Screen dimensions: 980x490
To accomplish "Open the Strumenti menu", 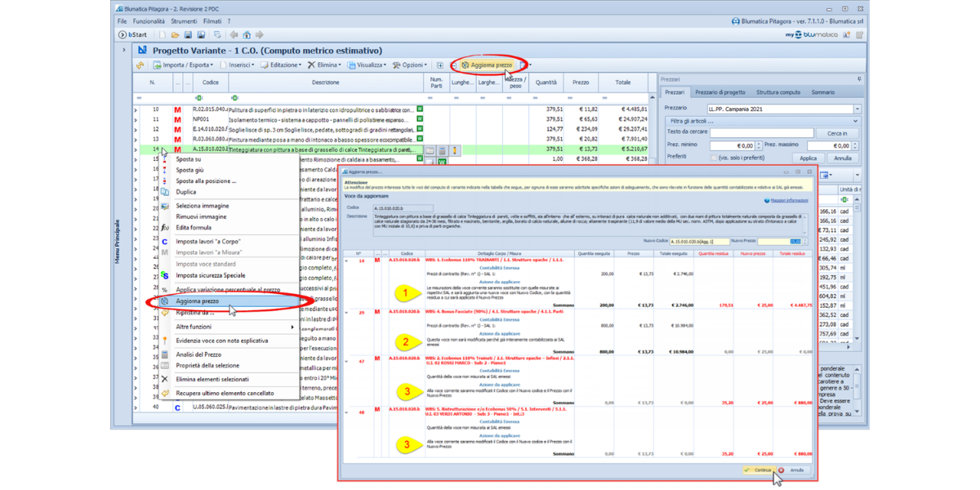I will (184, 21).
